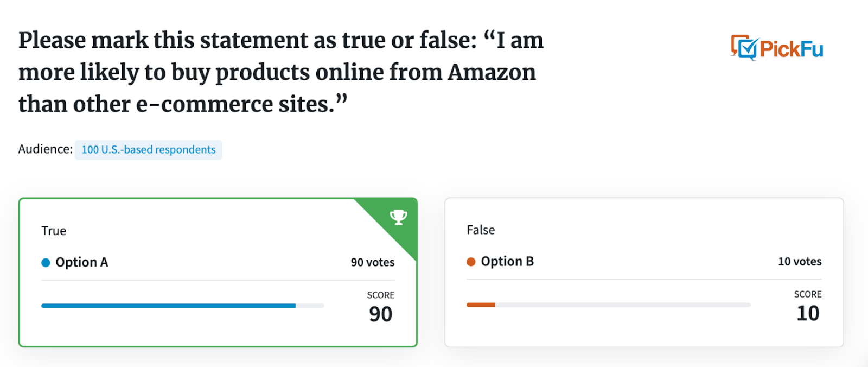868x367 pixels.
Task: Click the orange dot beside Option B
Action: [471, 262]
